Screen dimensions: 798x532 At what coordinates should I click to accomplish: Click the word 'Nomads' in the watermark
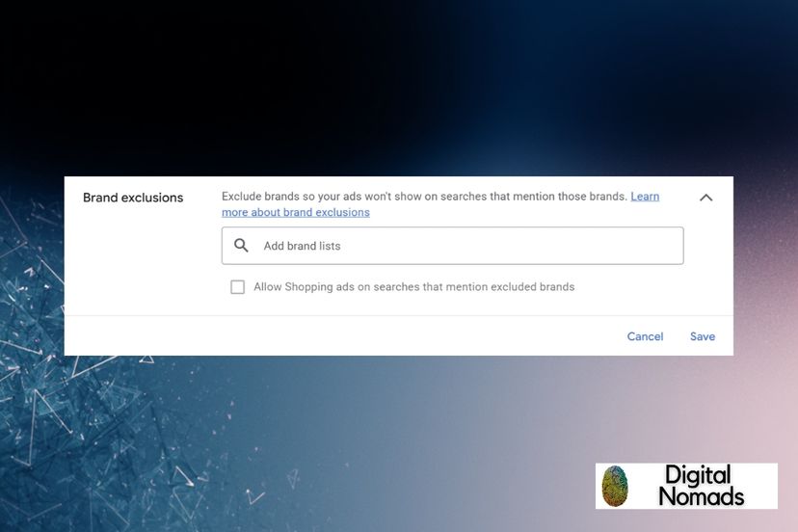702,497
